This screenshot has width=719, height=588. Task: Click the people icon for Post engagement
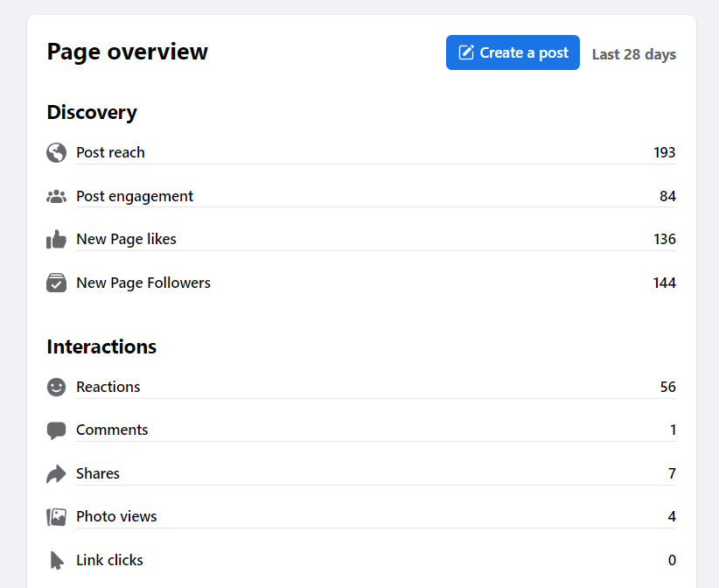click(56, 197)
